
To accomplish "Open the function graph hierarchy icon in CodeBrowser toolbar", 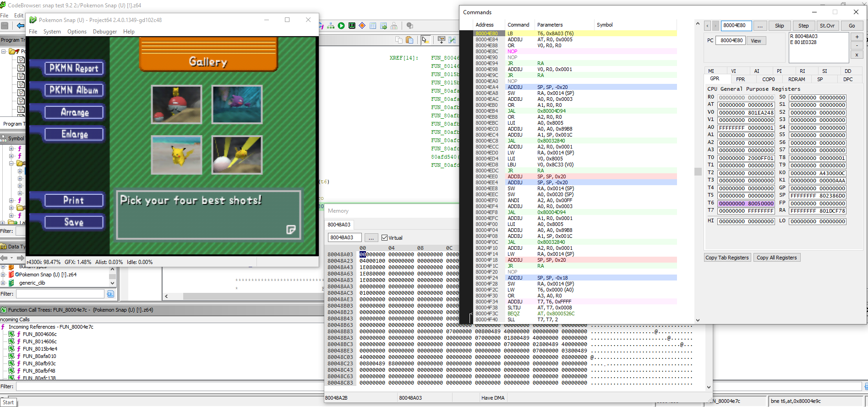I will 331,26.
